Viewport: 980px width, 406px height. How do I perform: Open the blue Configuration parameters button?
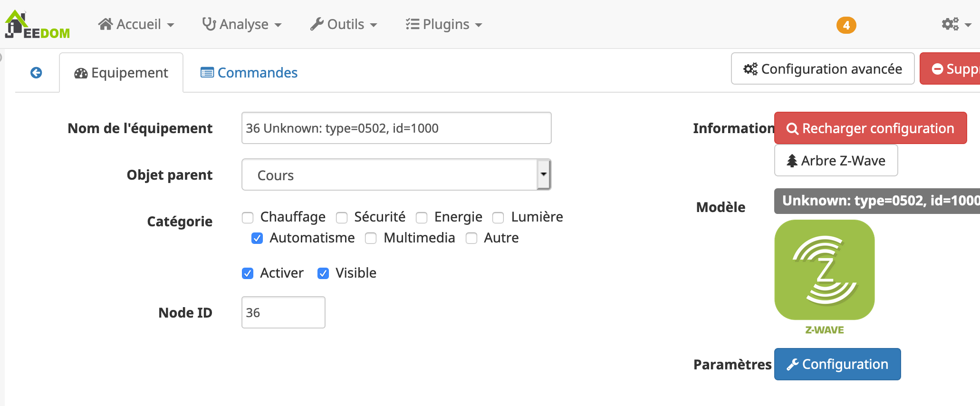(x=837, y=364)
